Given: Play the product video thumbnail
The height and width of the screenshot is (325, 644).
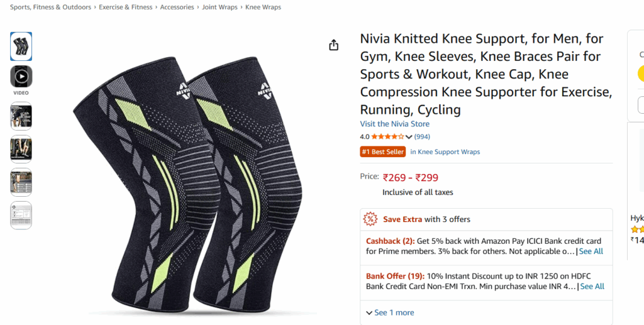Looking at the screenshot, I should click(21, 77).
